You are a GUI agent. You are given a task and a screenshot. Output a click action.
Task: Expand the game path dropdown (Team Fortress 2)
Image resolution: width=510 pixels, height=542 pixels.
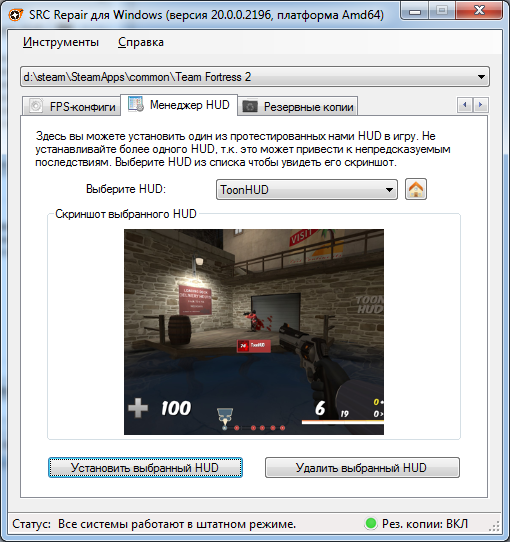click(x=255, y=76)
